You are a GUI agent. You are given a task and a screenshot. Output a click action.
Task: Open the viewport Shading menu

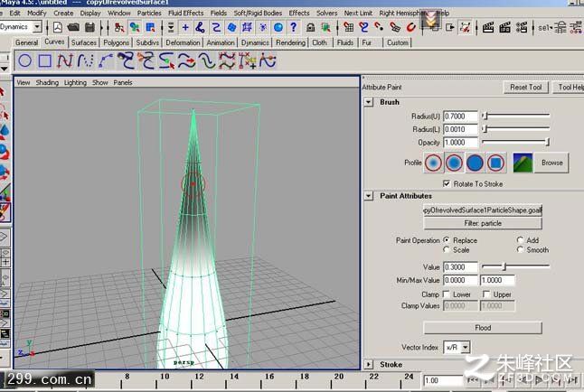47,82
